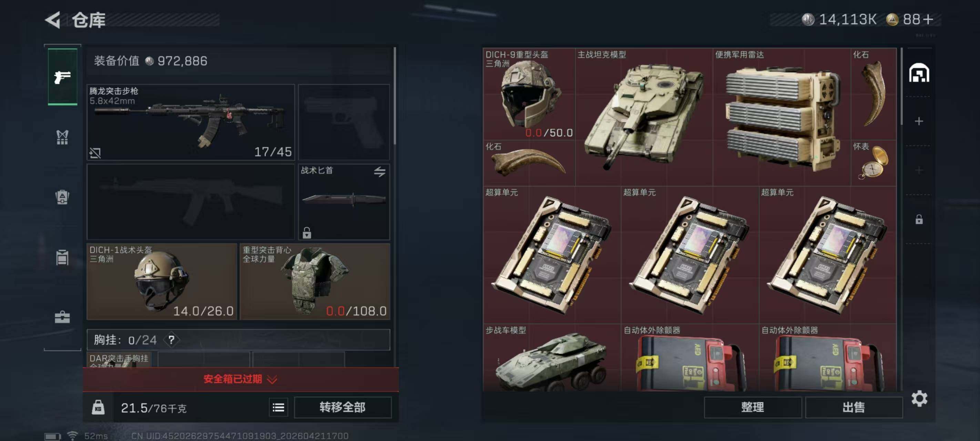Click the 整理 organize button
980x441 pixels.
(x=753, y=408)
